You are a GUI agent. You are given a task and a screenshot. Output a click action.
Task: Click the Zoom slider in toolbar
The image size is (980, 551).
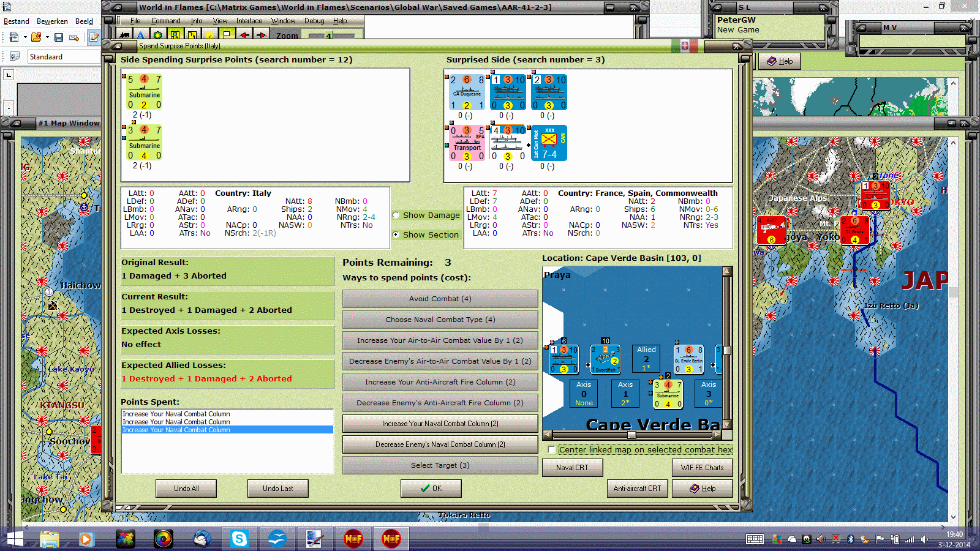328,36
